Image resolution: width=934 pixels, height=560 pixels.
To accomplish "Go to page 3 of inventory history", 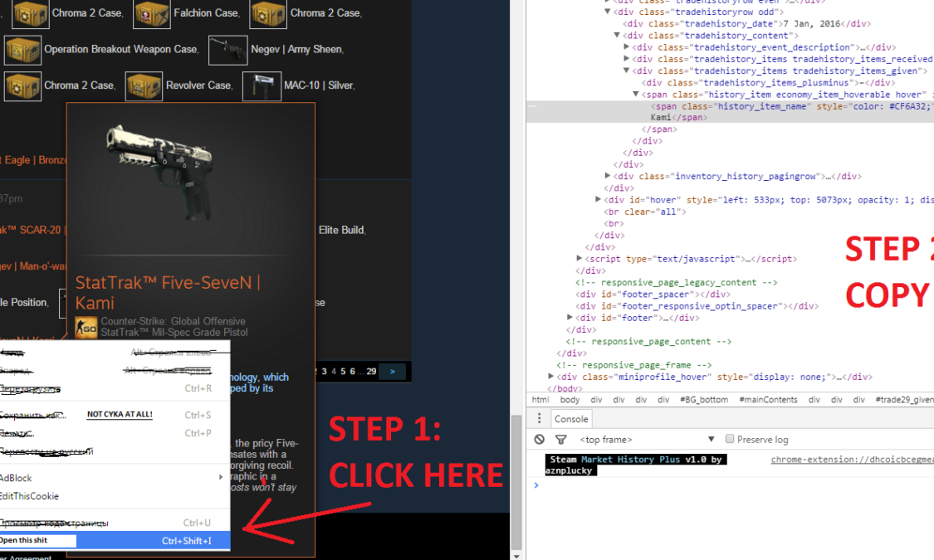I will click(x=324, y=372).
